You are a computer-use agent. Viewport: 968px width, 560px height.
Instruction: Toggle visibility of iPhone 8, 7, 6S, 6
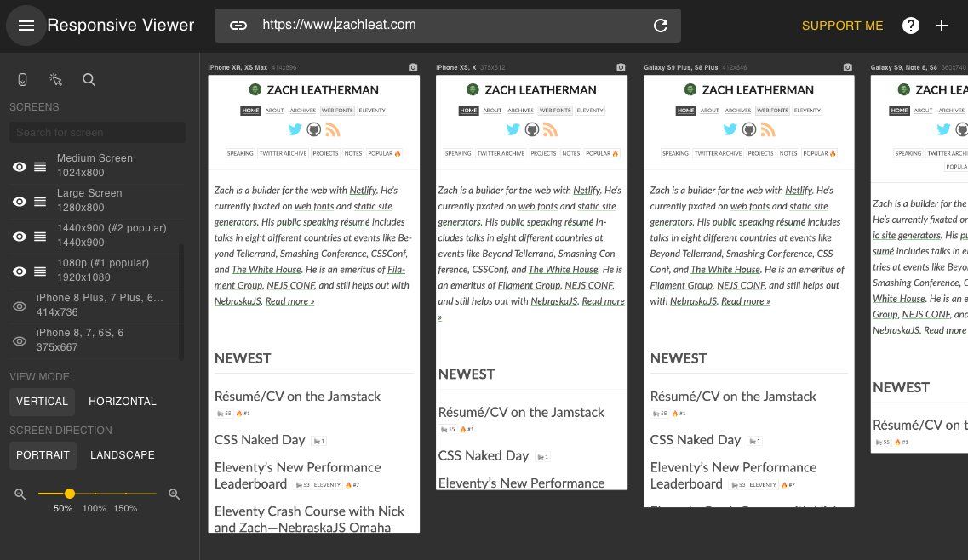point(20,341)
